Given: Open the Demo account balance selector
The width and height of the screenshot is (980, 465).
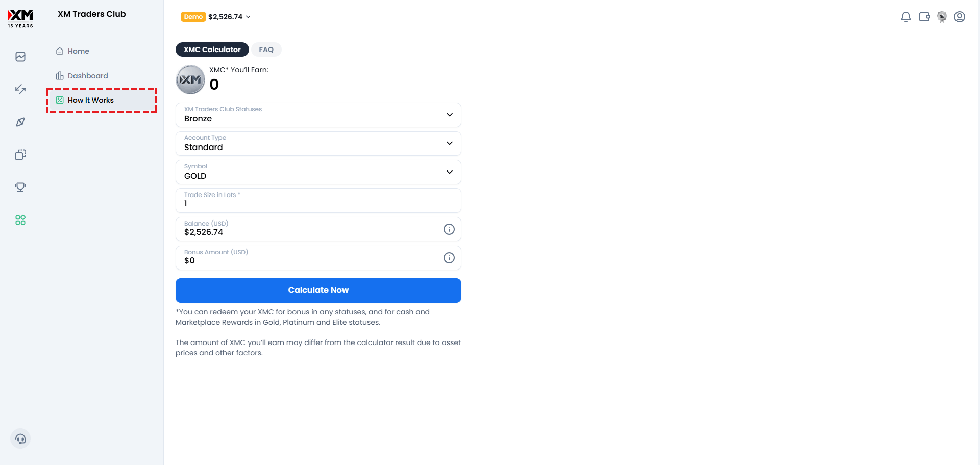Looking at the screenshot, I should click(x=215, y=17).
